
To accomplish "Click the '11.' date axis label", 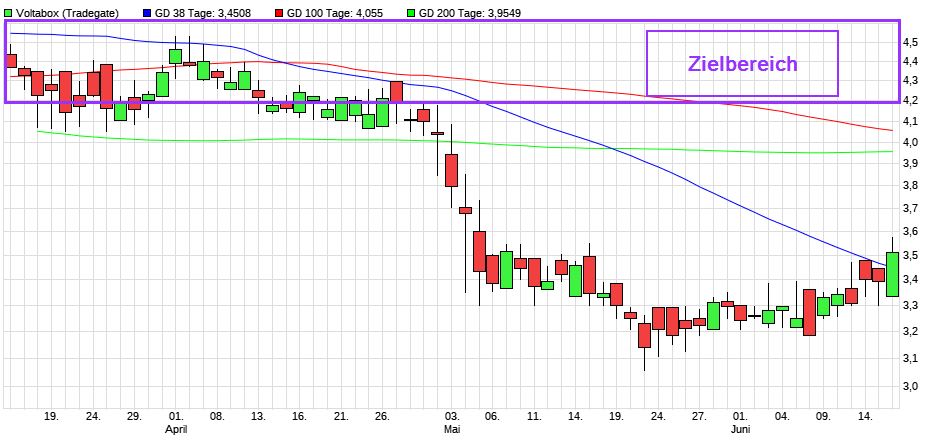I will [x=535, y=416].
